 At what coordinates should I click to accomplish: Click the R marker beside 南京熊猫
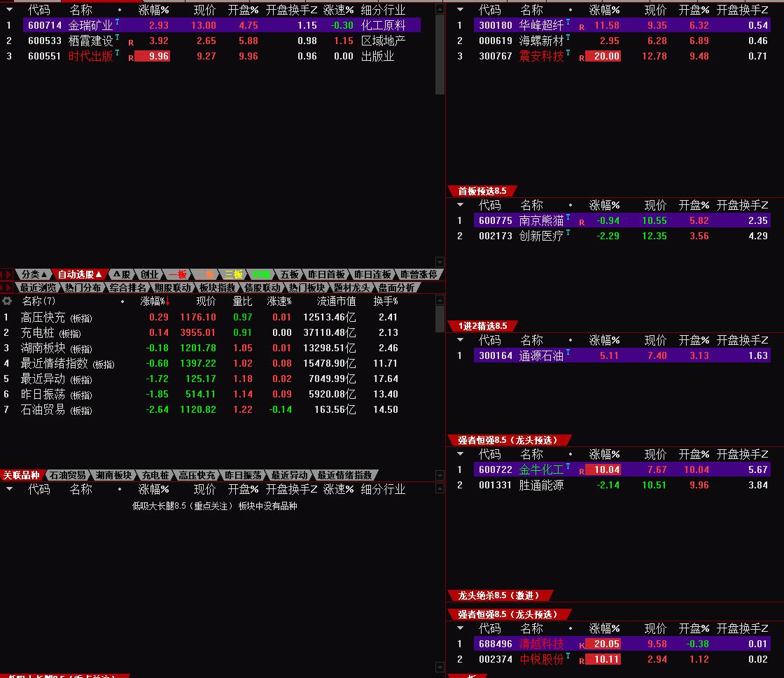coord(582,223)
